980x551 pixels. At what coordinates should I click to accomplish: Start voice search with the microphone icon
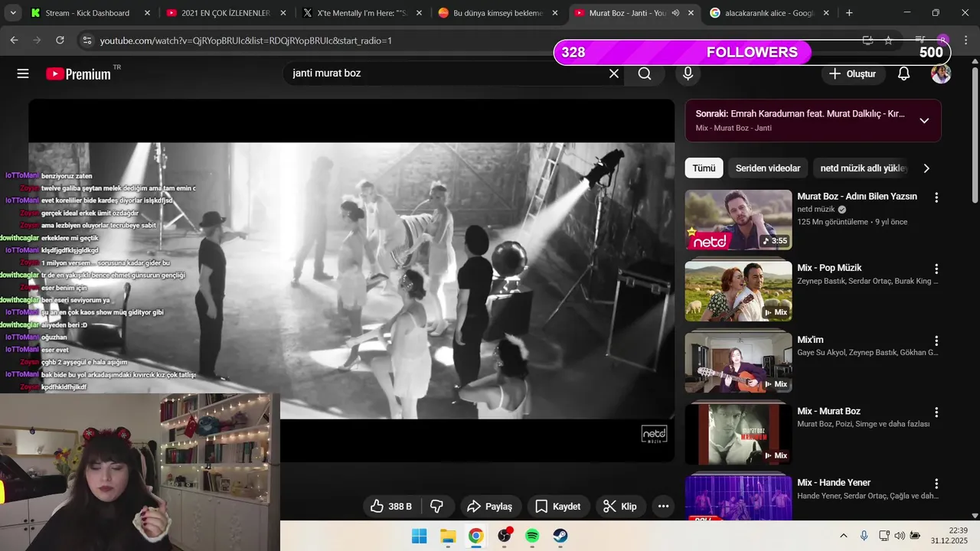coord(688,73)
